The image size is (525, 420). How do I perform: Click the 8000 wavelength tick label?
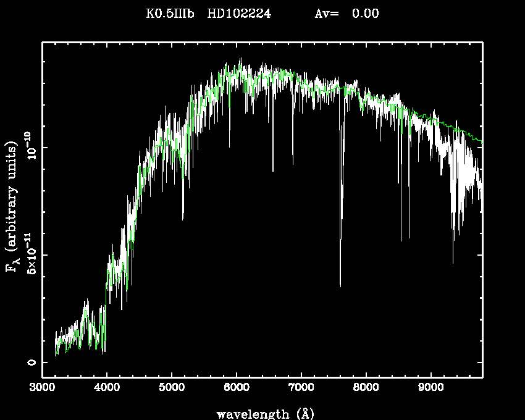pyautogui.click(x=366, y=388)
